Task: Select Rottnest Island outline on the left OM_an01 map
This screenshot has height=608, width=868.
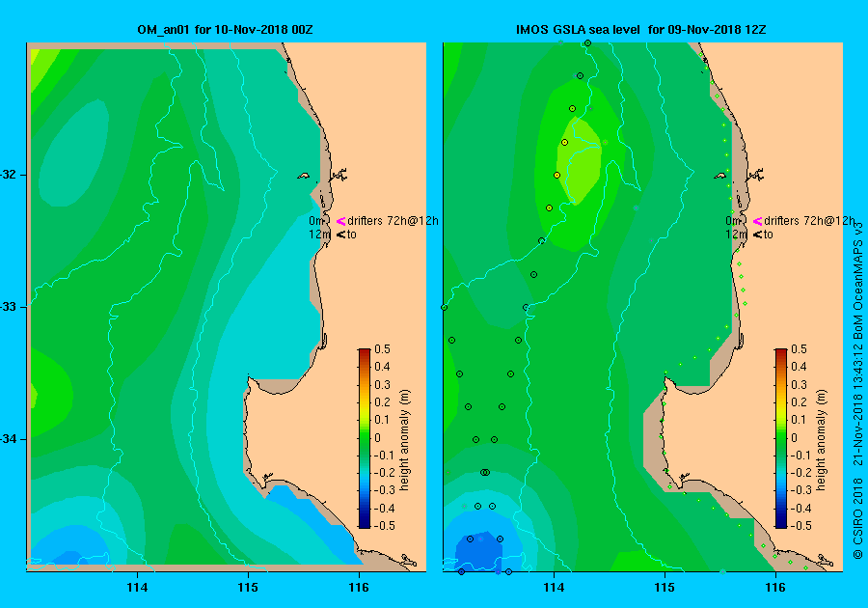Action: coord(304,176)
